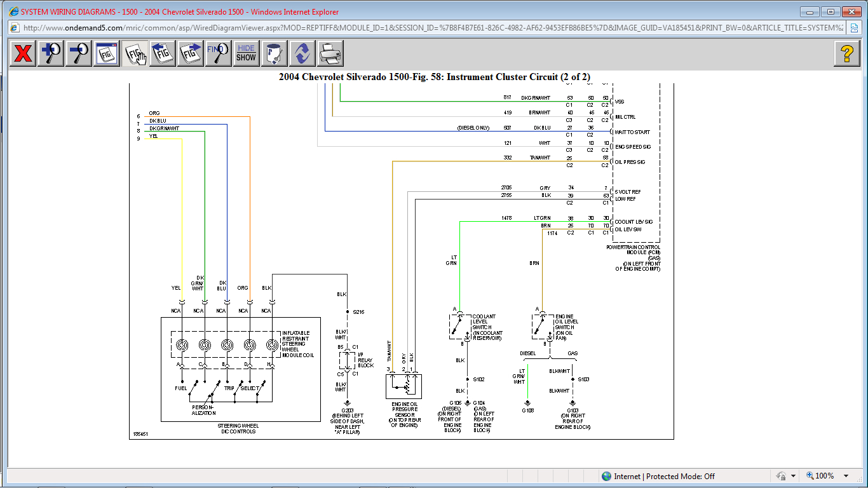Click the red X close diagram icon

coord(23,53)
